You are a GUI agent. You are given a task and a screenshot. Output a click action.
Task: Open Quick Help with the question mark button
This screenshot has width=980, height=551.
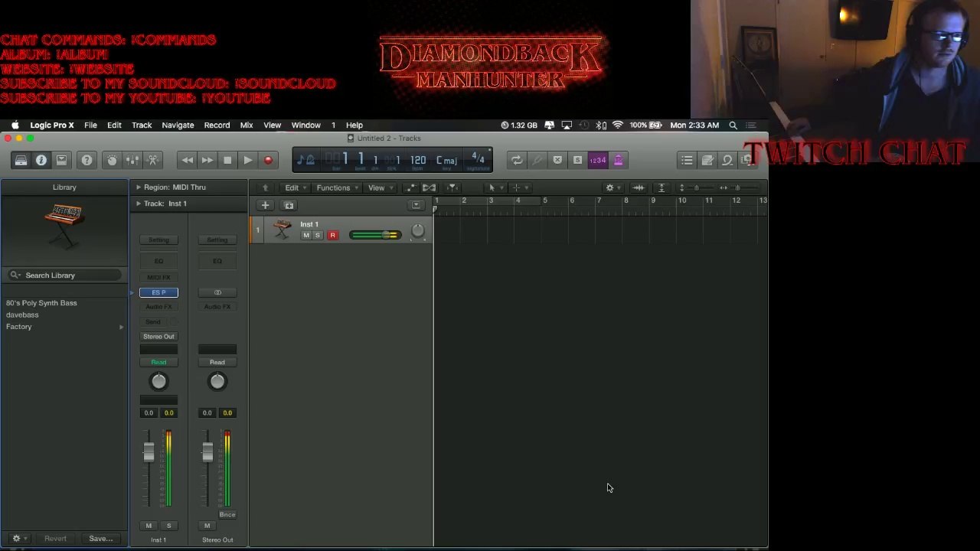coord(87,160)
